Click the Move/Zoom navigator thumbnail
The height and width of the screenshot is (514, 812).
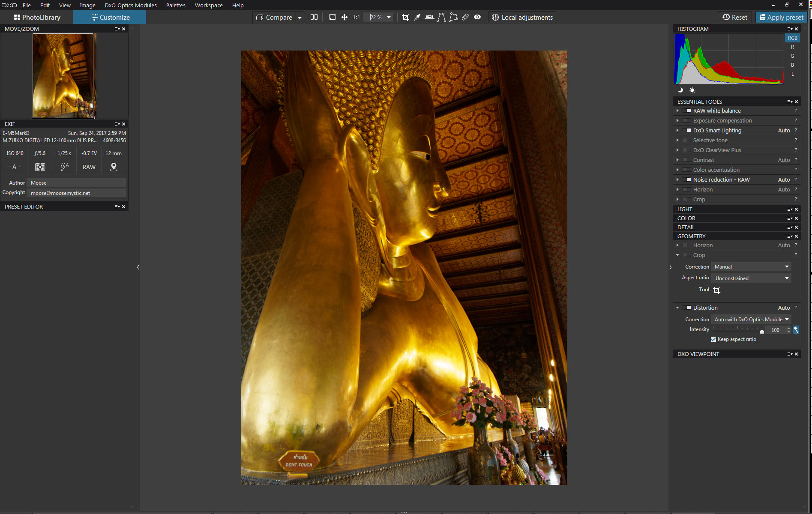(x=64, y=76)
